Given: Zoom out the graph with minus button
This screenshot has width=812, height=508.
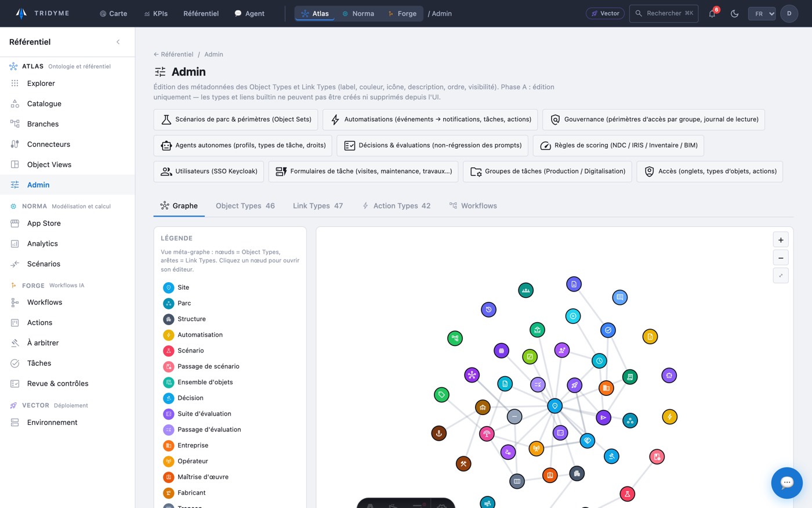Looking at the screenshot, I should point(781,258).
